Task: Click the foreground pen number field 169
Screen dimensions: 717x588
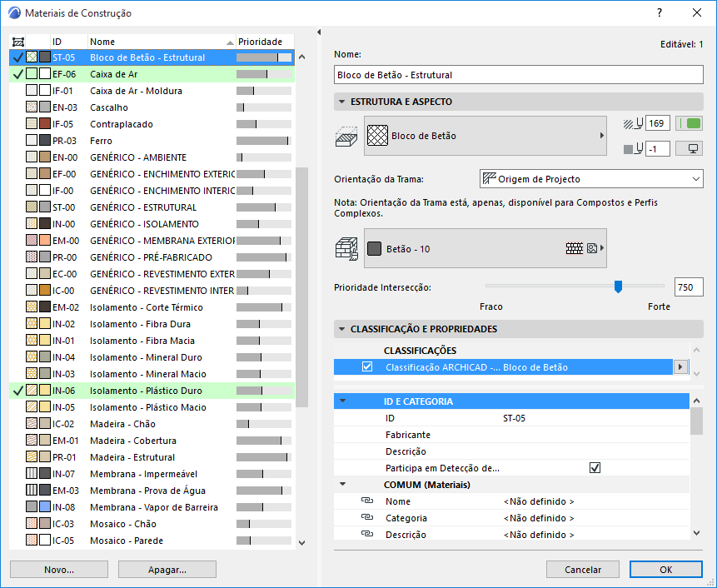Action: [x=658, y=123]
